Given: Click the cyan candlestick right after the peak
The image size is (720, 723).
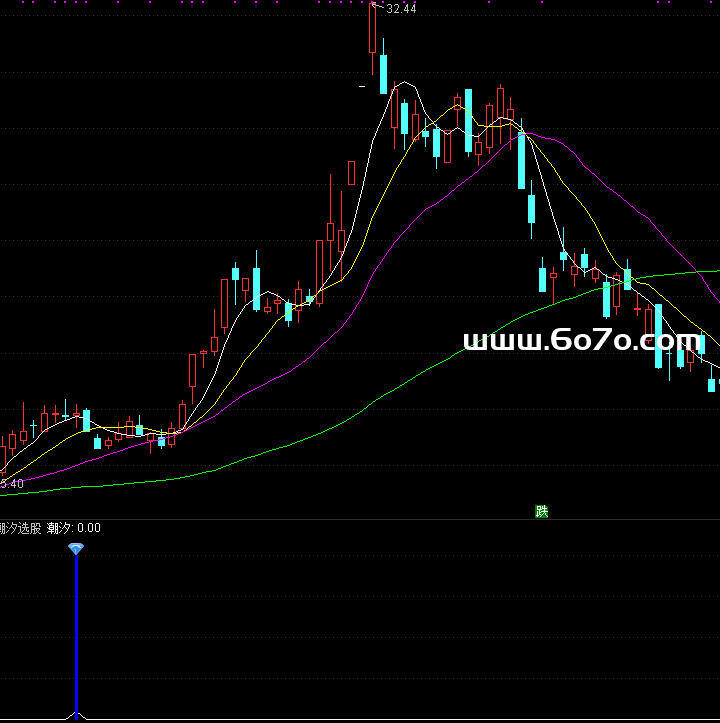Looking at the screenshot, I should pyautogui.click(x=383, y=74).
